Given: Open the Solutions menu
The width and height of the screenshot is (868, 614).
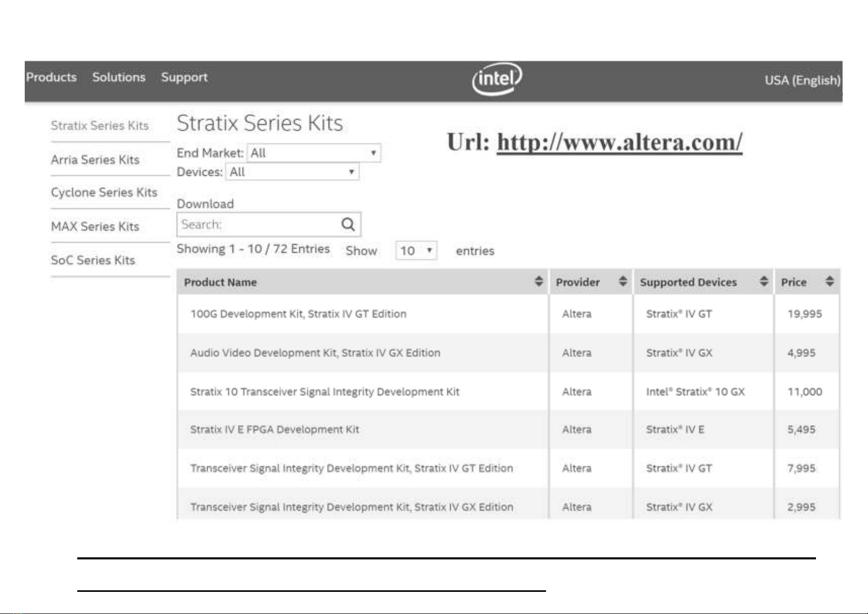Looking at the screenshot, I should click(x=118, y=77).
